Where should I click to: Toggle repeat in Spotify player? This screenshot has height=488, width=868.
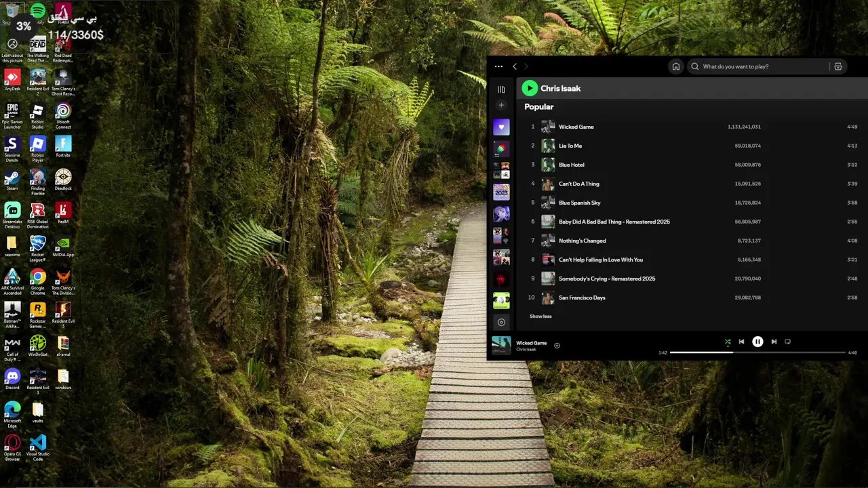787,342
